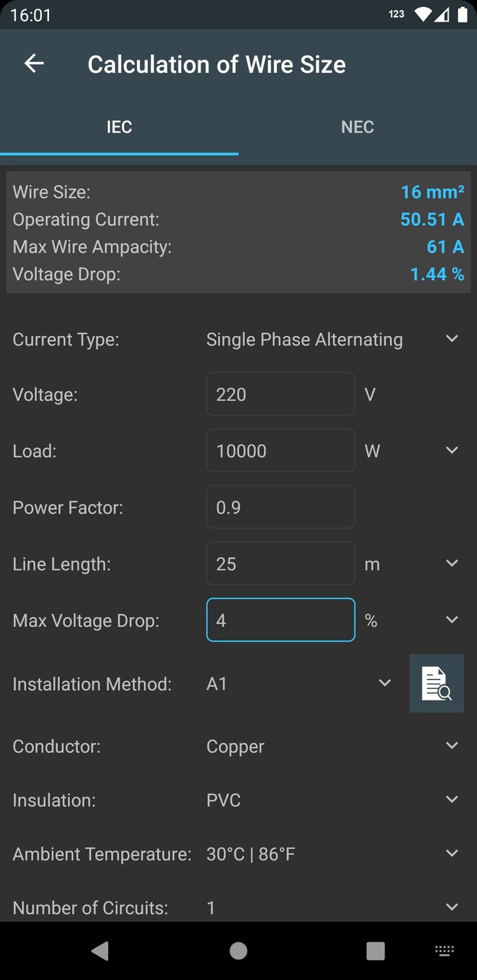The height and width of the screenshot is (980, 477).
Task: Open the installation method reference viewer
Action: pyautogui.click(x=436, y=683)
